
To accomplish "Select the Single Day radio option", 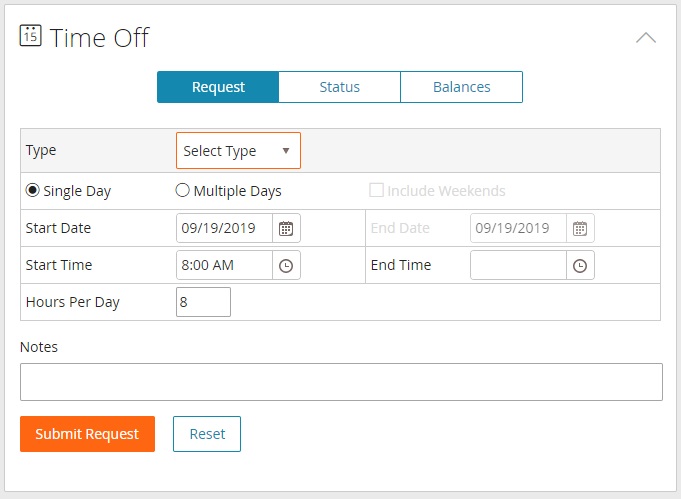I will point(33,191).
